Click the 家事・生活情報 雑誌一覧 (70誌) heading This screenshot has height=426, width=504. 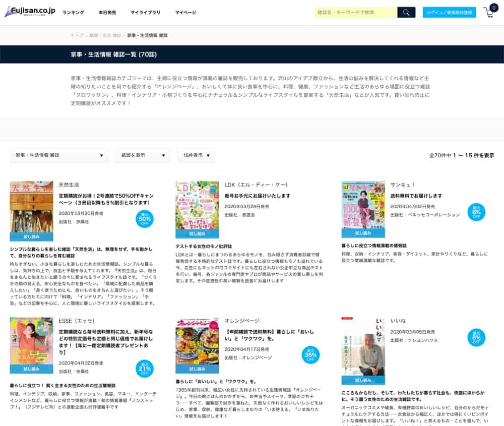pos(114,54)
